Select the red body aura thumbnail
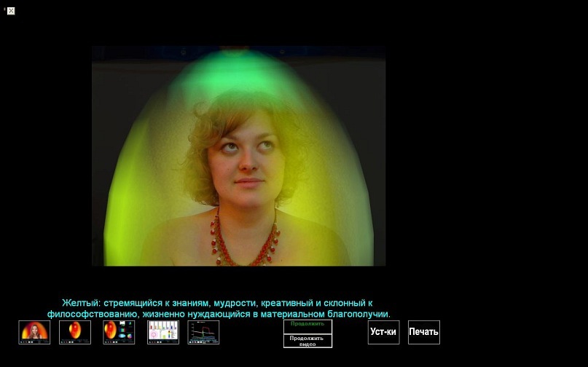The height and width of the screenshot is (367, 588). [x=75, y=332]
